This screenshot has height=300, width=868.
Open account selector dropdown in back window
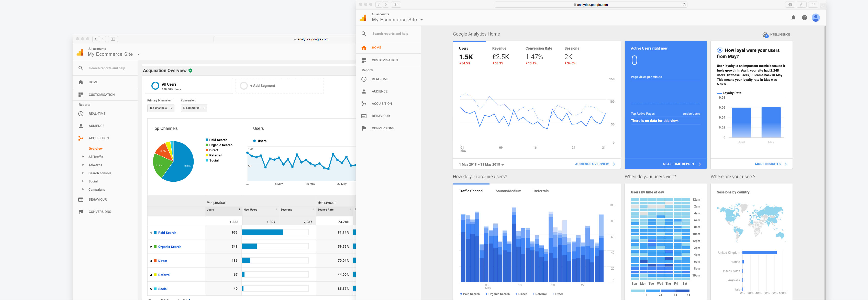pyautogui.click(x=139, y=54)
